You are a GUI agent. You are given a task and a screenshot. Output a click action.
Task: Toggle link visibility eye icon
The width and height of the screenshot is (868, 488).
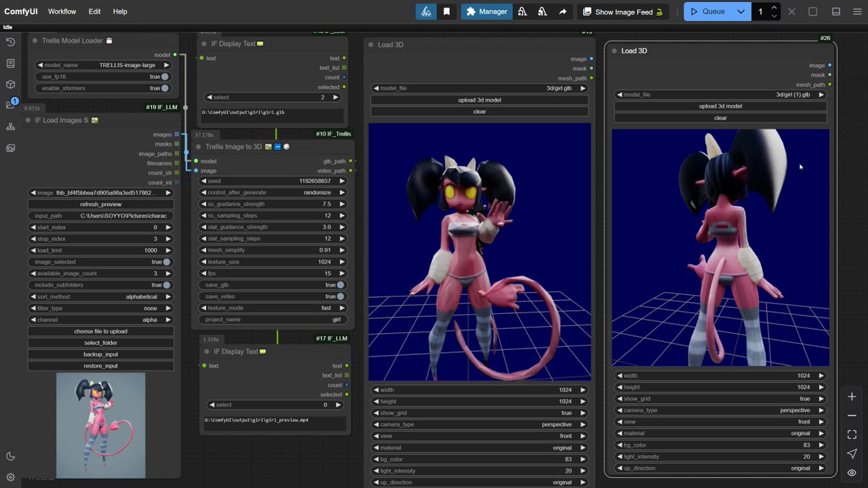point(852,473)
